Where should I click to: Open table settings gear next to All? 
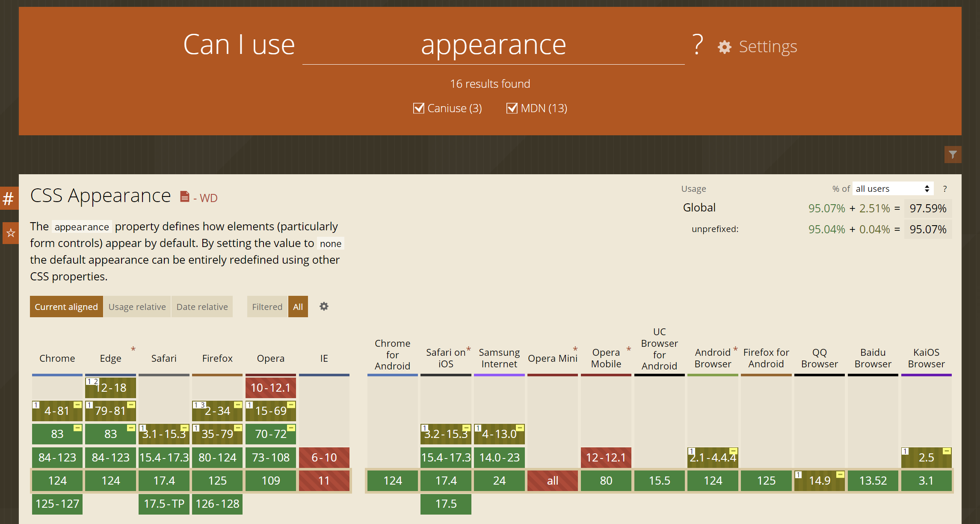(324, 307)
